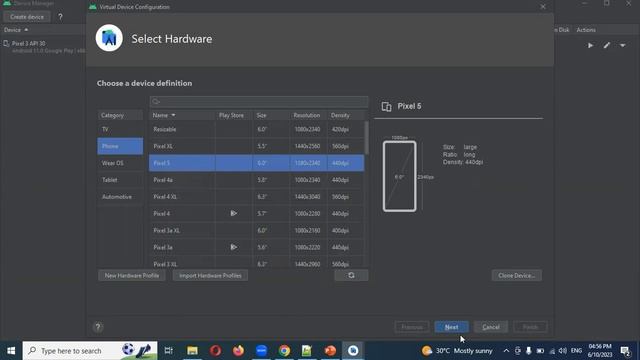
Task: Open Firefox from the taskbar
Action: click(x=238, y=351)
